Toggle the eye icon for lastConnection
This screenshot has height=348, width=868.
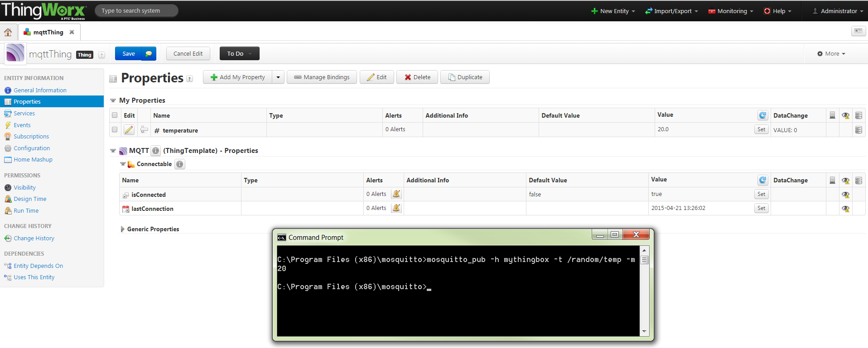tap(845, 209)
